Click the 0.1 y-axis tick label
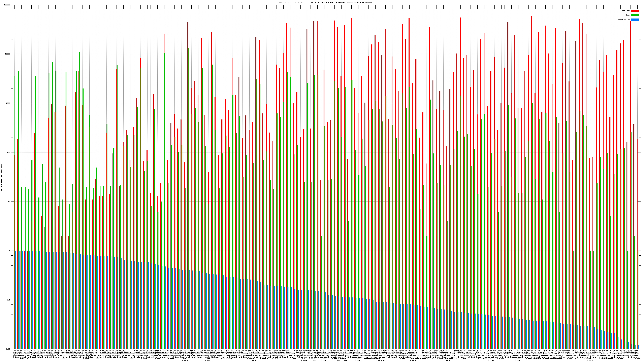Screen dimensions: 644x362 point(9,300)
